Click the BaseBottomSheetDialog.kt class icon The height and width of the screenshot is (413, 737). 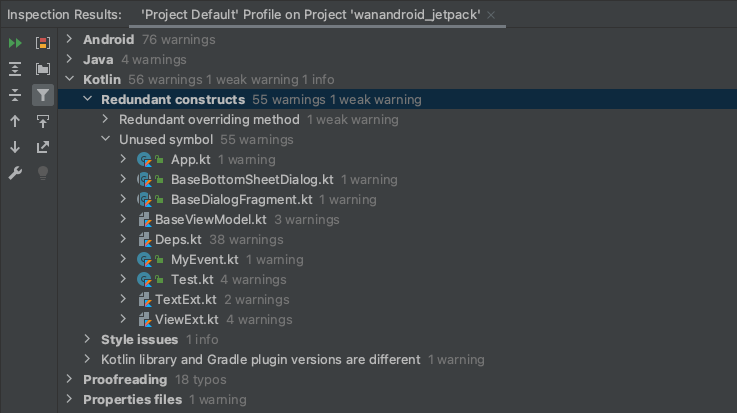coord(144,179)
